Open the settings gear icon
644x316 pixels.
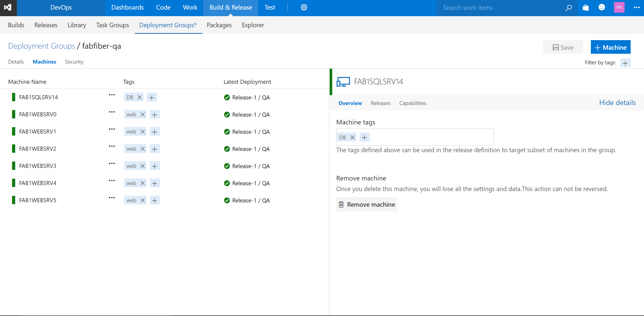point(304,7)
